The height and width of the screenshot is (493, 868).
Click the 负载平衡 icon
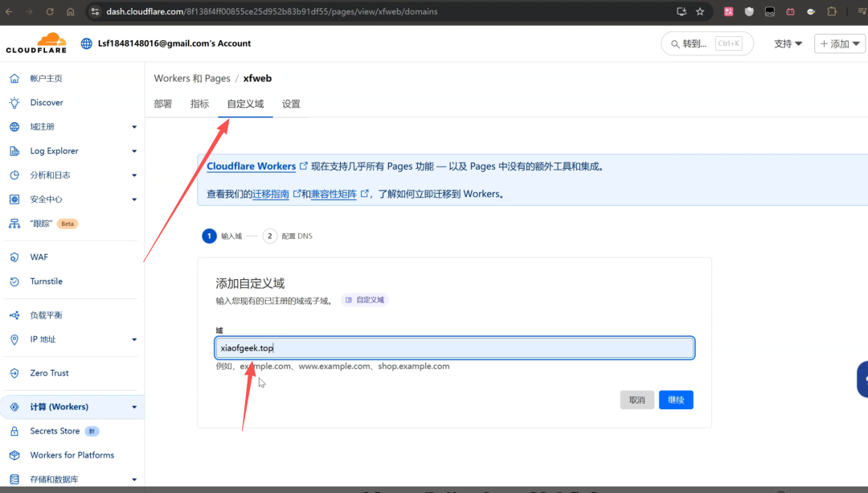coord(14,315)
